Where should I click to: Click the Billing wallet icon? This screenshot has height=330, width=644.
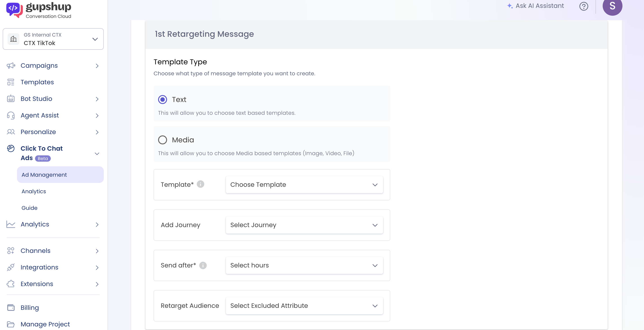pyautogui.click(x=11, y=308)
